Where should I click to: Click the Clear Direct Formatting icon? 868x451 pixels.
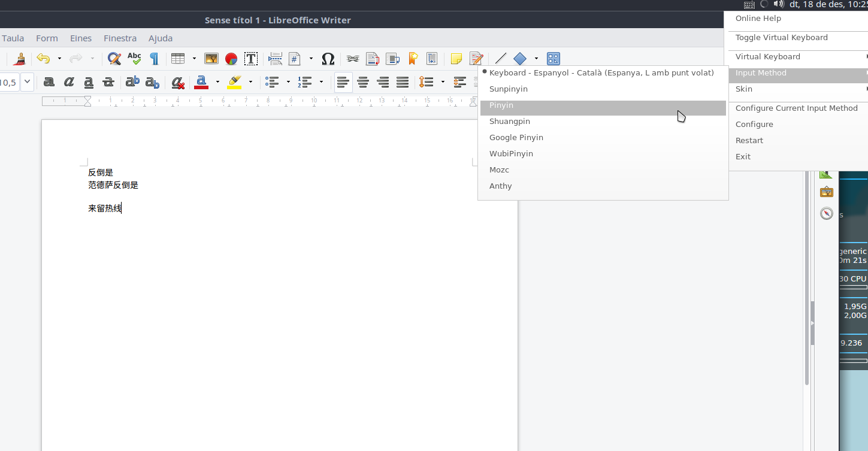177,82
